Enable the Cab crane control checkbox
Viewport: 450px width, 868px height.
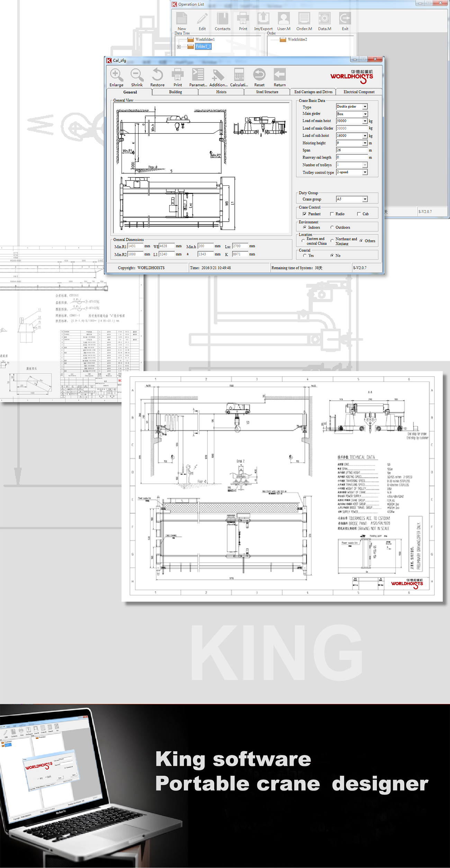(359, 214)
